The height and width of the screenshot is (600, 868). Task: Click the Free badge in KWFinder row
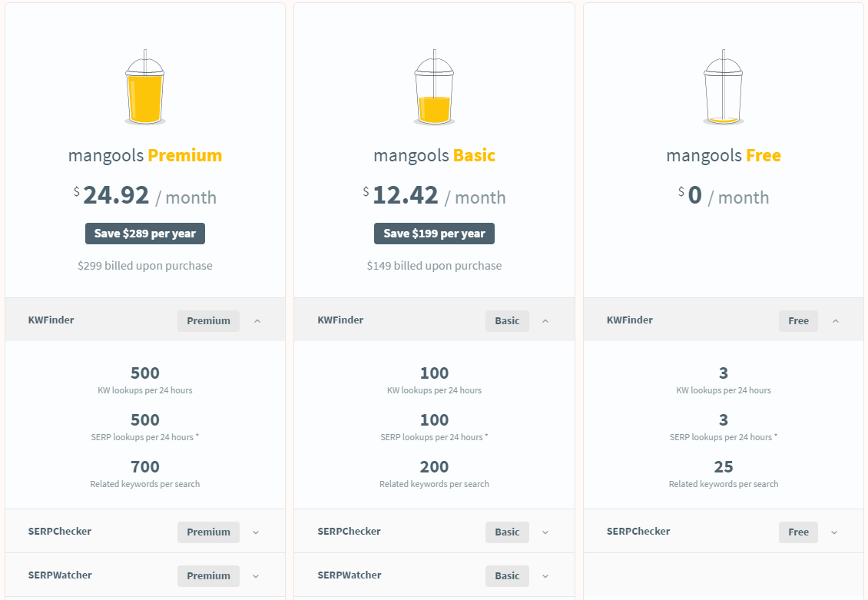click(x=798, y=321)
